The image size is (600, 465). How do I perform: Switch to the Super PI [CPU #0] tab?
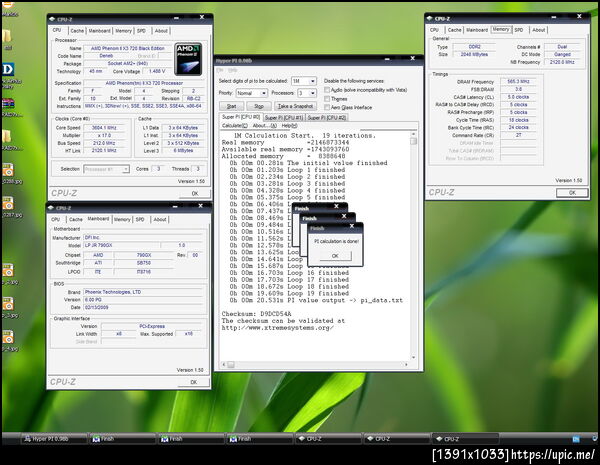pyautogui.click(x=241, y=117)
